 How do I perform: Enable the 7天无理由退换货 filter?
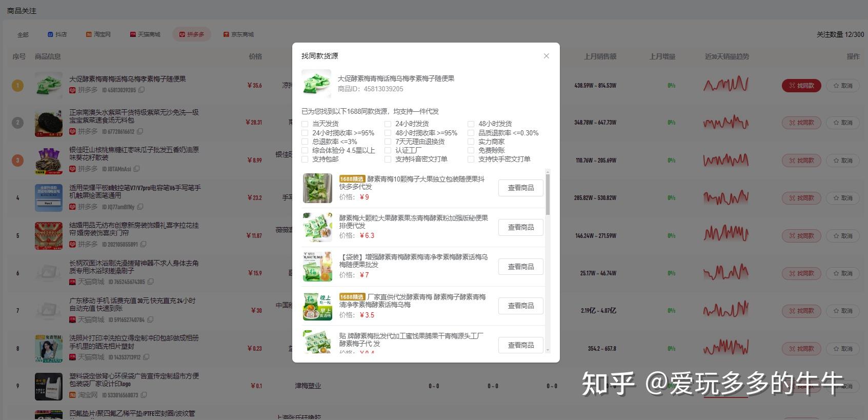tap(388, 142)
